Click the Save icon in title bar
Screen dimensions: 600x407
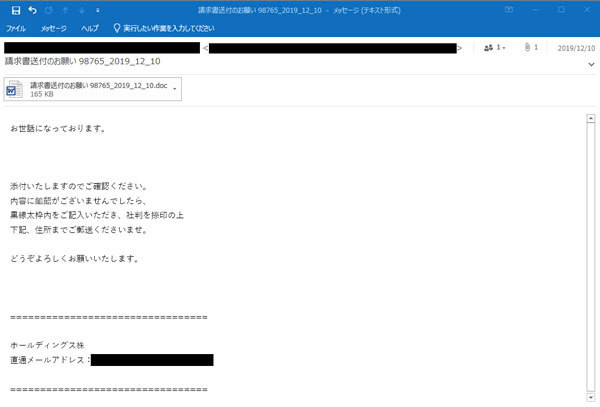(x=16, y=10)
